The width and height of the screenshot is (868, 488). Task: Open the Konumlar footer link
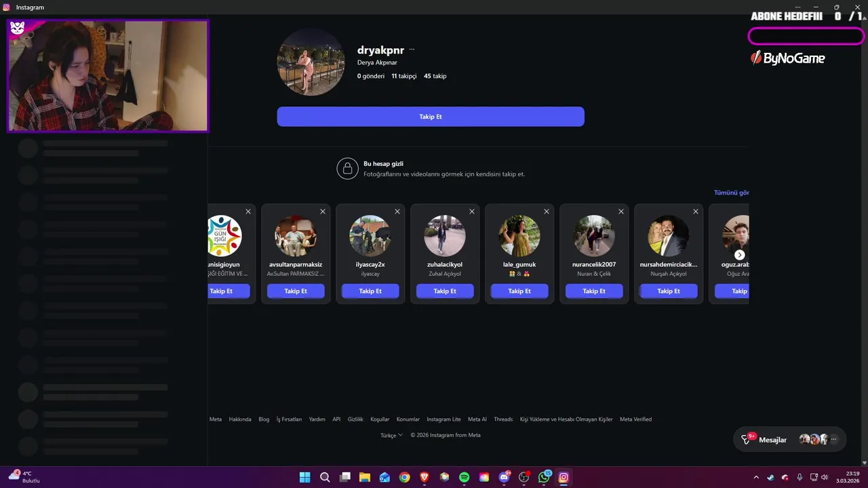(408, 419)
